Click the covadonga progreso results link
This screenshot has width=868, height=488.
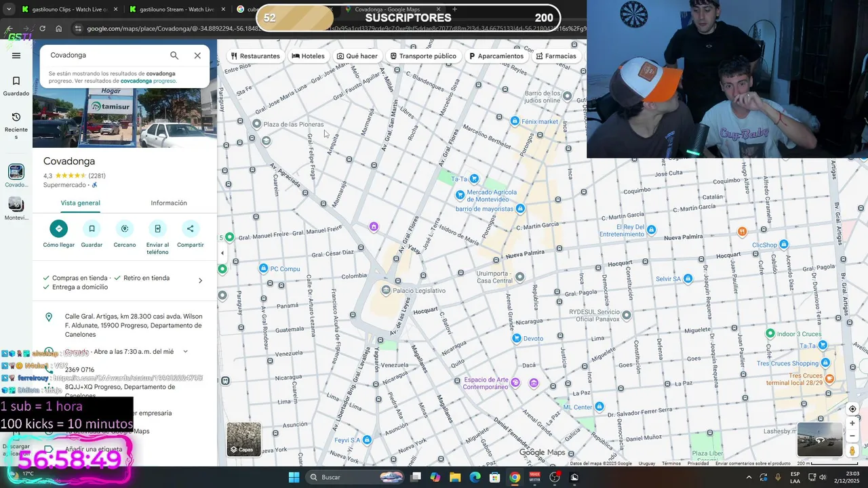[x=148, y=81]
